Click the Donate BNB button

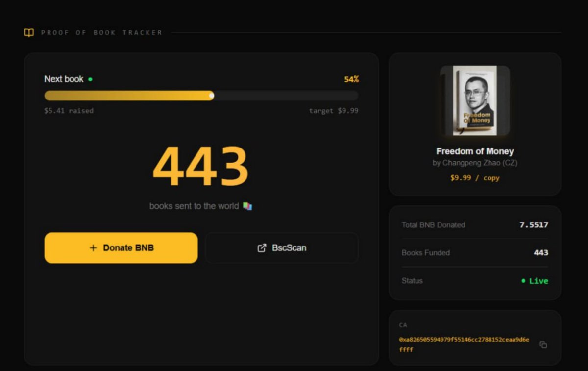121,247
